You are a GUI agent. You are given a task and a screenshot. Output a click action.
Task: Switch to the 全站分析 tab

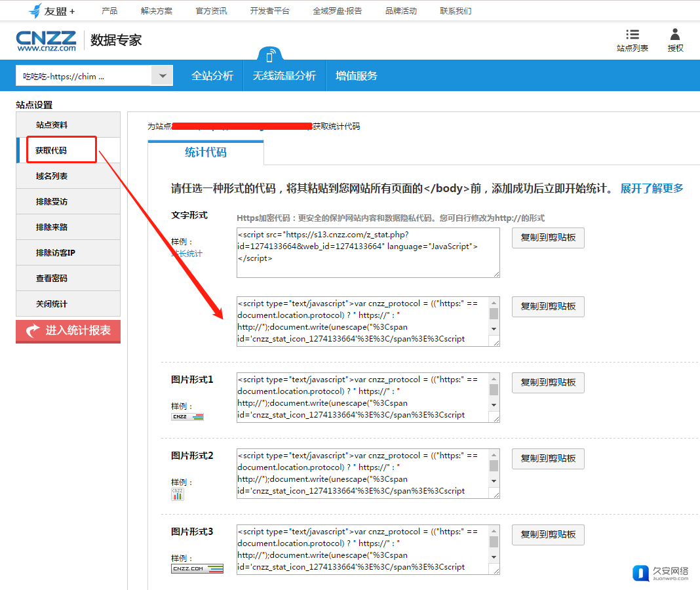tap(212, 76)
